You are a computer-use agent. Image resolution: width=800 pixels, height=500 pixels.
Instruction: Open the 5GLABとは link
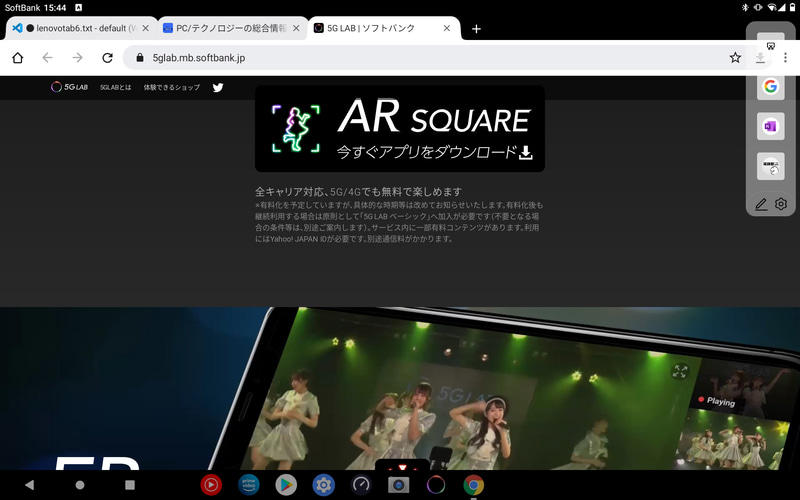(x=115, y=87)
